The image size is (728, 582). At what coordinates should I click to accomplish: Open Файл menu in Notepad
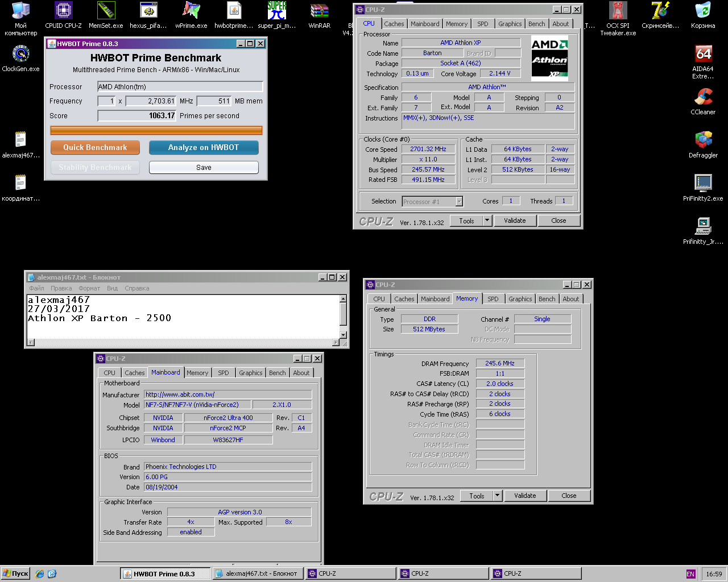(36, 288)
